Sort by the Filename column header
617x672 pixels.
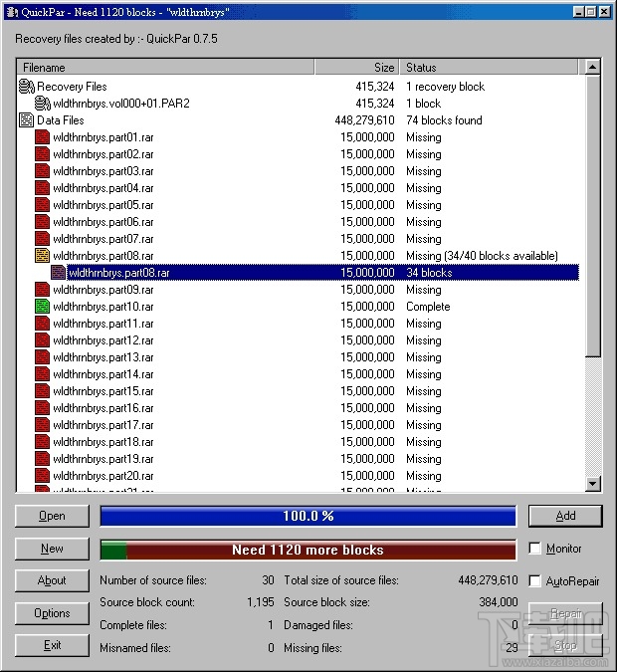pyautogui.click(x=165, y=68)
